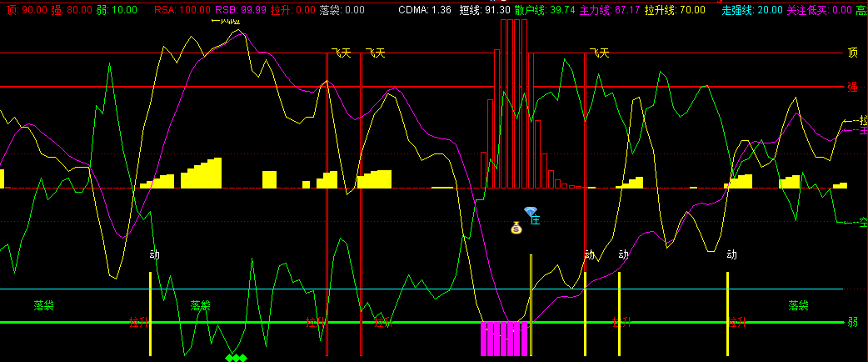Click the money bag icon
The image size is (868, 362).
click(516, 227)
